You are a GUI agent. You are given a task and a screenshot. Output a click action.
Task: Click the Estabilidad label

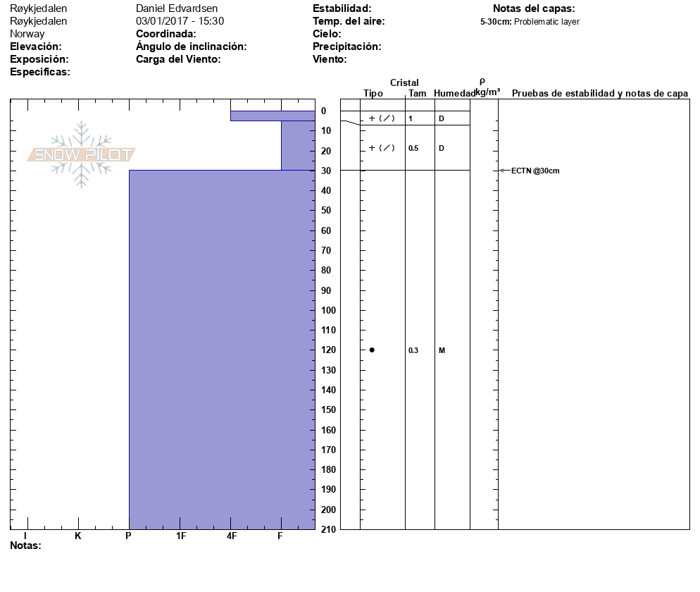point(342,8)
